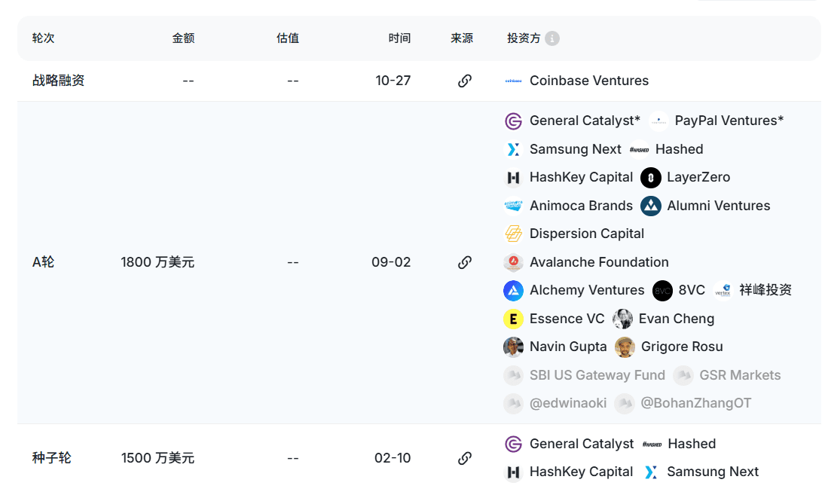The height and width of the screenshot is (504, 828).
Task: Click the Alchemy Ventures logo icon
Action: [513, 291]
